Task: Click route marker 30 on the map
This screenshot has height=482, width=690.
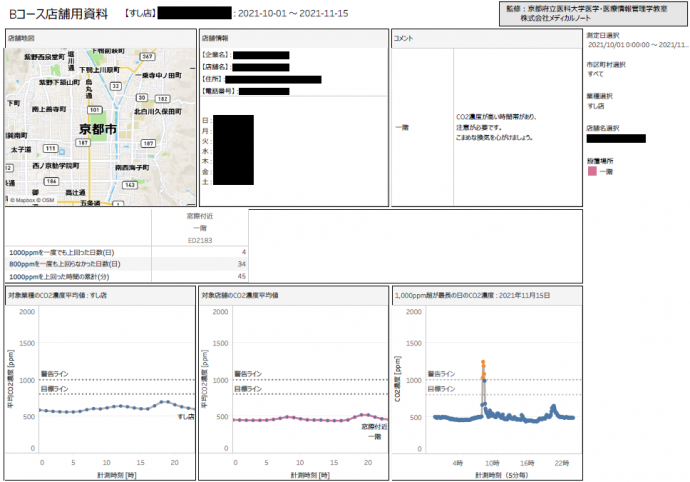Action: [x=142, y=98]
